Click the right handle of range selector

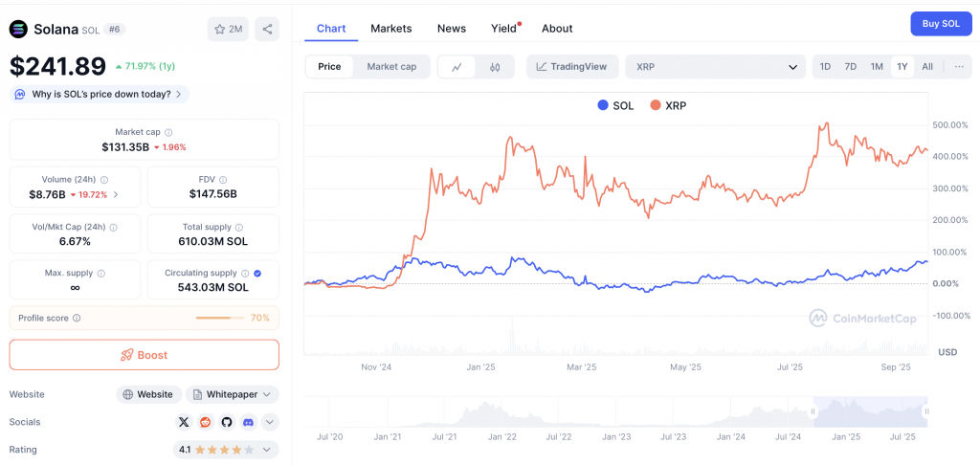[926, 411]
